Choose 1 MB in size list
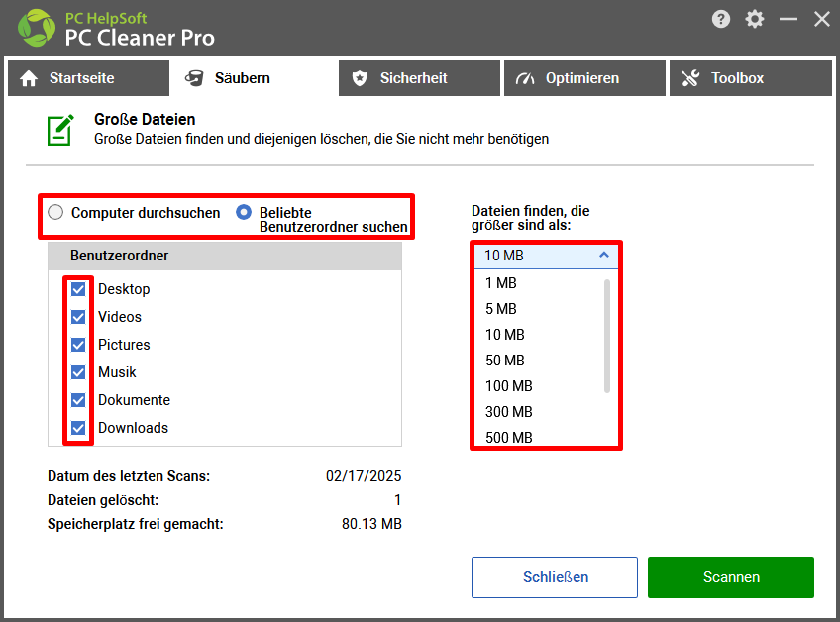 click(540, 283)
